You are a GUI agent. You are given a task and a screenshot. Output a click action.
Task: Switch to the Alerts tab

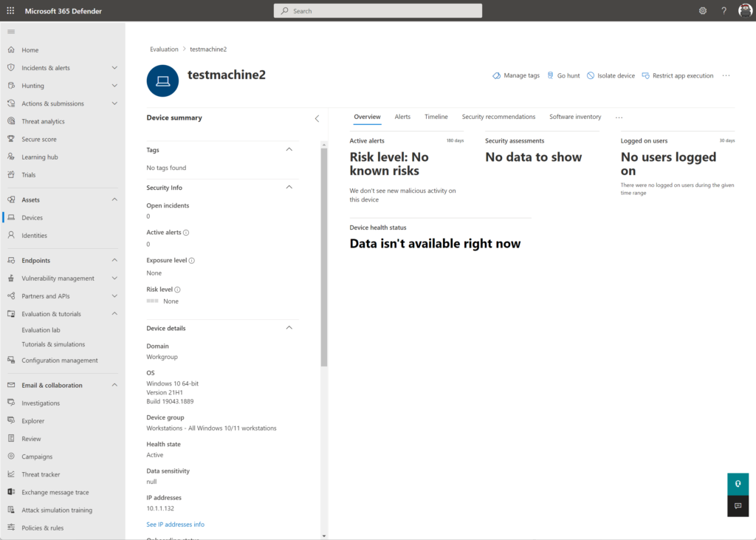(402, 117)
